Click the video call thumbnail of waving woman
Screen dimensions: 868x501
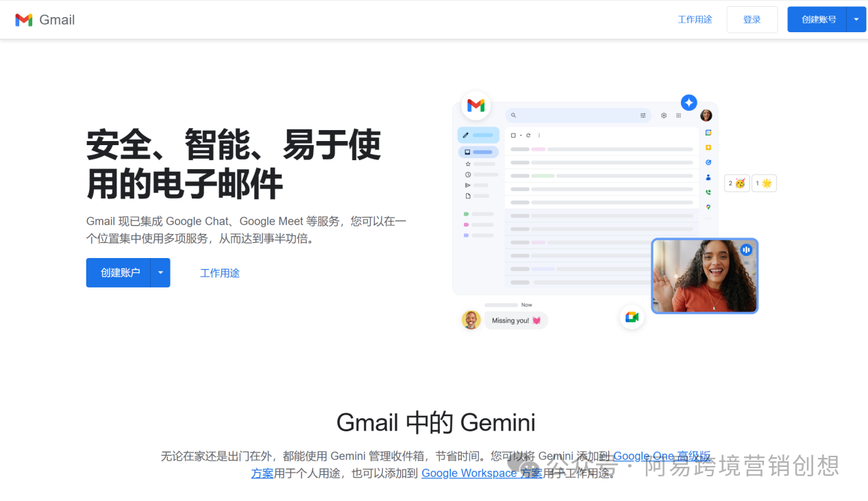pyautogui.click(x=704, y=276)
